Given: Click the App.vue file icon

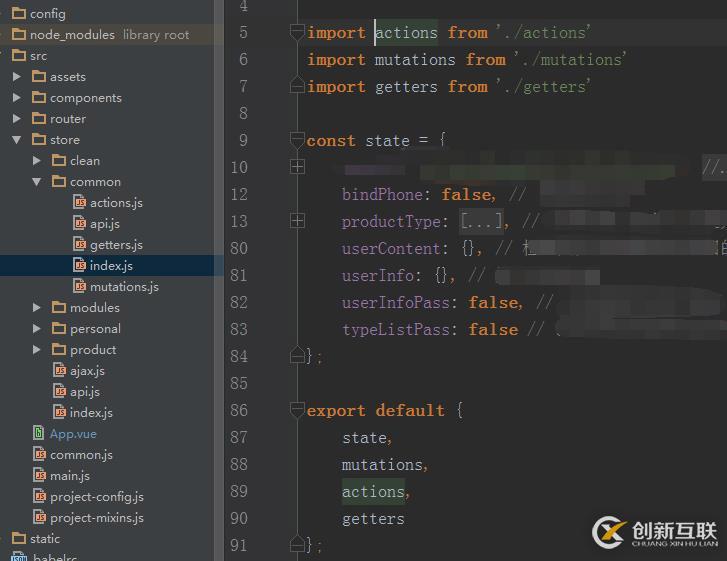Looking at the screenshot, I should 39,433.
